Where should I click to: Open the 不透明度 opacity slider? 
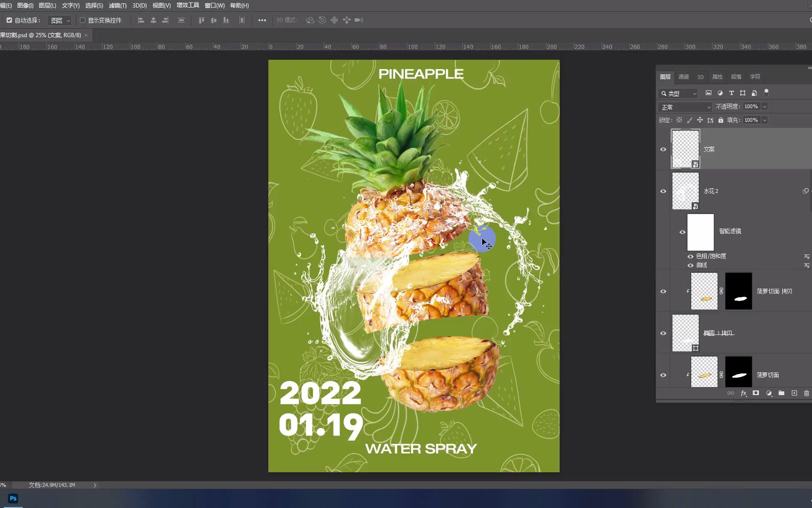765,106
